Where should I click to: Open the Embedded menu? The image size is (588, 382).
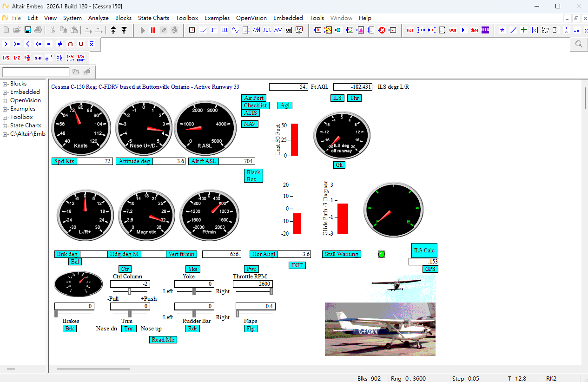[x=288, y=18]
